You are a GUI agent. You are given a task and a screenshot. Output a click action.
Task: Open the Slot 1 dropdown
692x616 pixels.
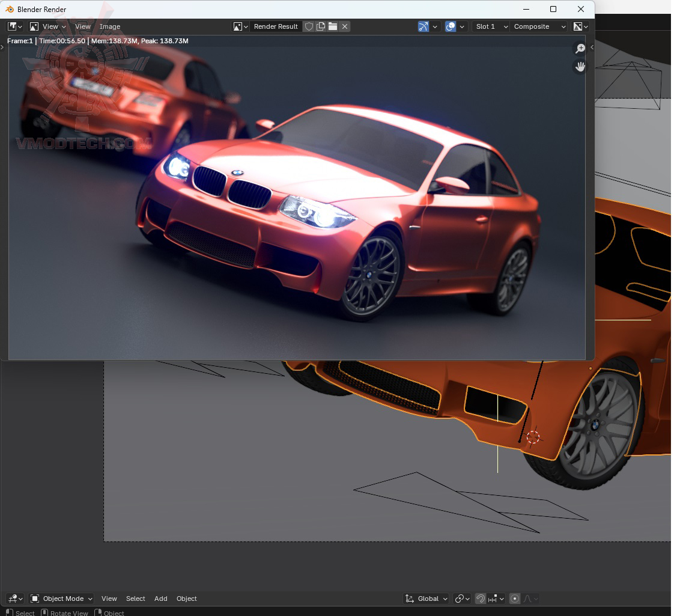pyautogui.click(x=491, y=26)
